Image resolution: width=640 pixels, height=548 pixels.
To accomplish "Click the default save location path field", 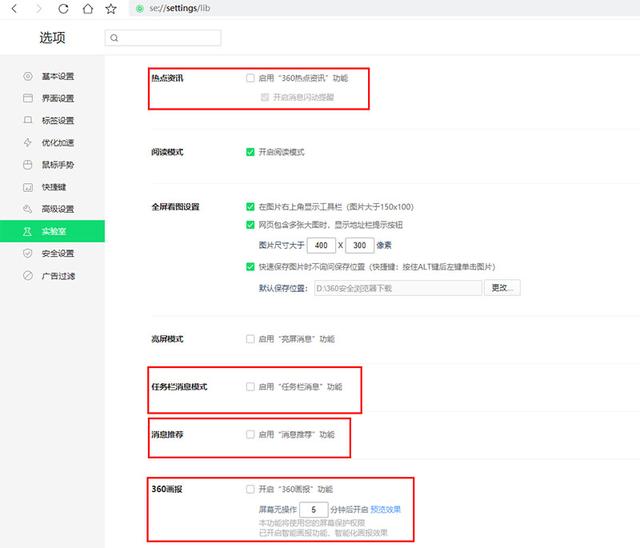I will pos(398,288).
